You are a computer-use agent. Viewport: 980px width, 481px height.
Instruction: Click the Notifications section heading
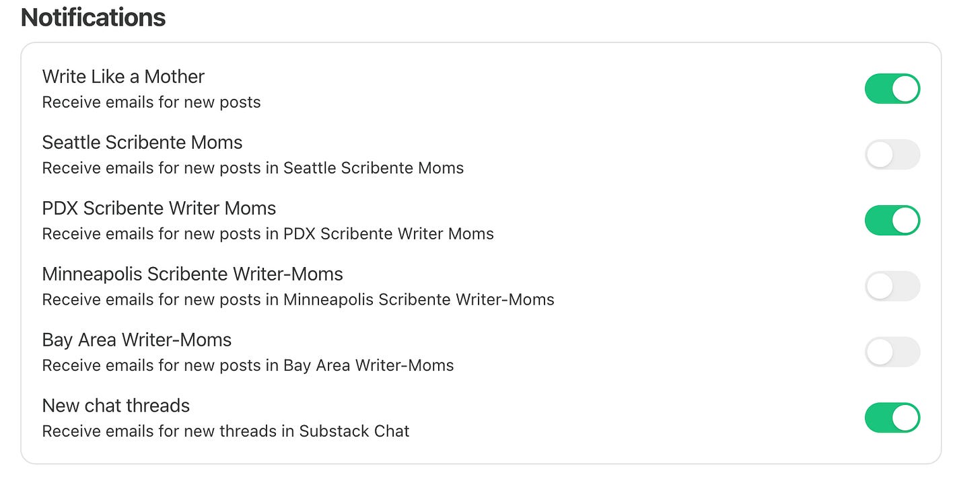coord(94,17)
